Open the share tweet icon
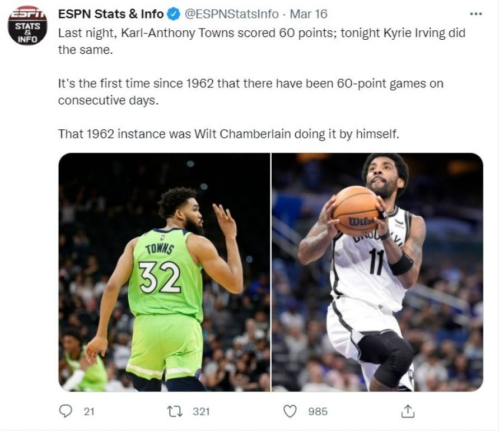 [408, 411]
